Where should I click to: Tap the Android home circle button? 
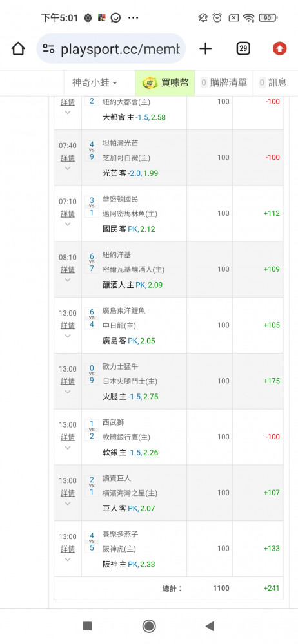[x=149, y=626]
